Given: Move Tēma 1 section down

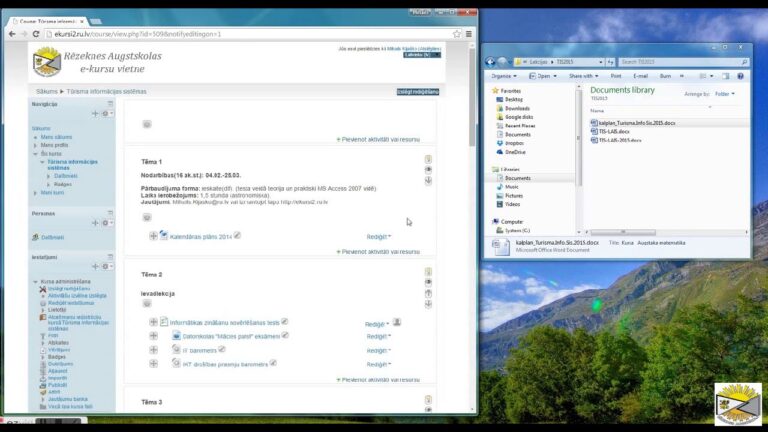Looking at the screenshot, I should (x=428, y=181).
